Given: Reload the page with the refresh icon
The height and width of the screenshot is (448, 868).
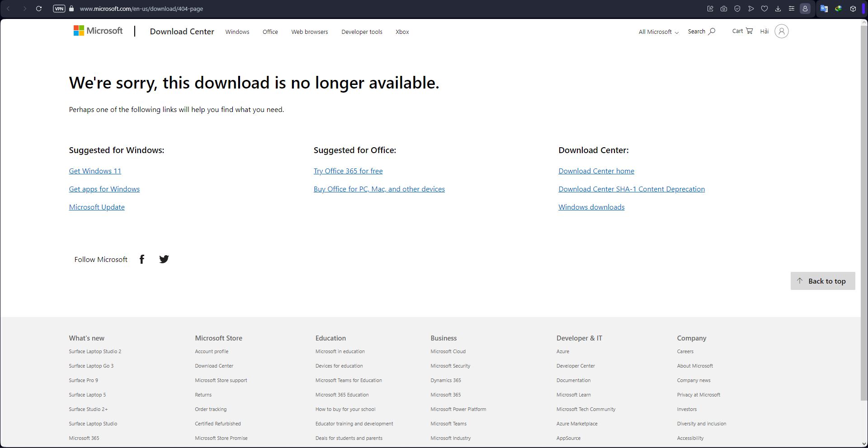Looking at the screenshot, I should click(39, 9).
